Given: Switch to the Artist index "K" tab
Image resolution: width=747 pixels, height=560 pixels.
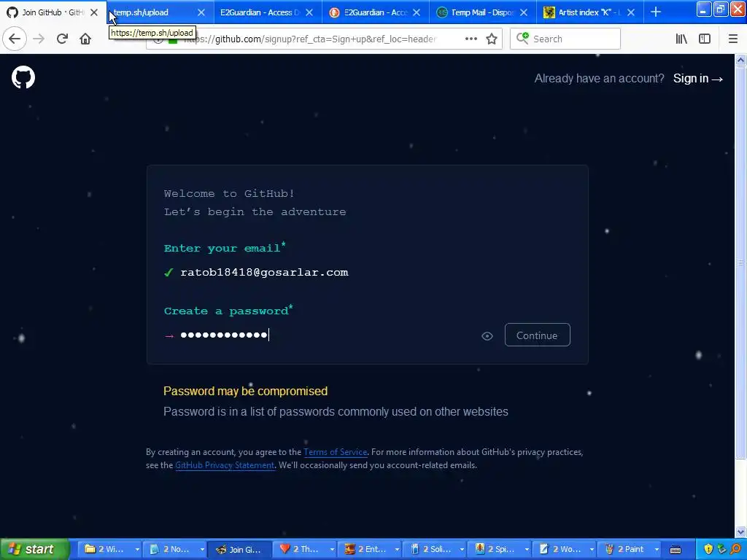Looking at the screenshot, I should [x=589, y=12].
